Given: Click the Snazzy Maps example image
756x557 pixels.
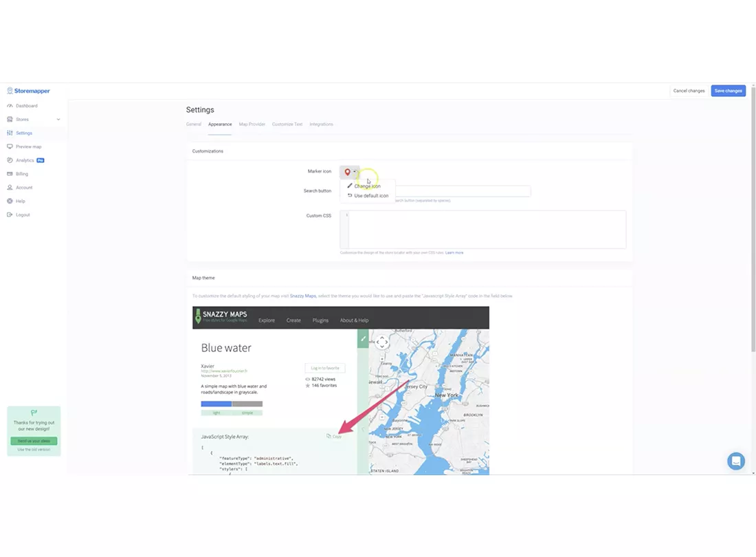Looking at the screenshot, I should coord(341,391).
